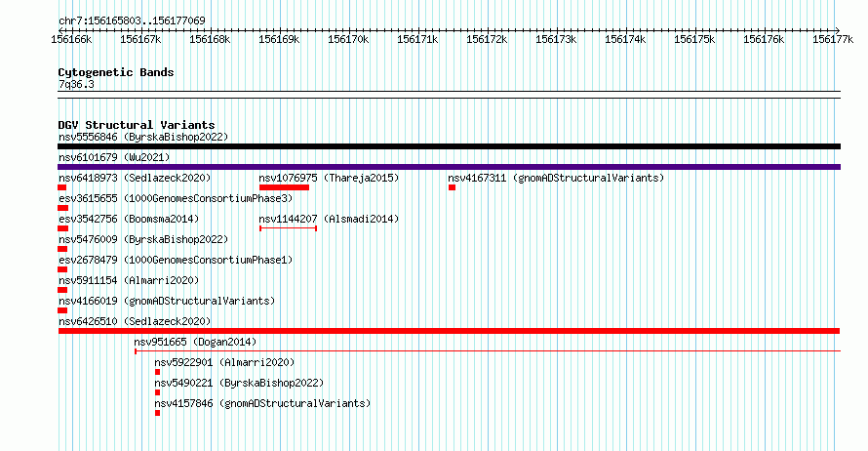Select the long red nsv6426510 bar
The height and width of the screenshot is (451, 868).
pos(449,331)
